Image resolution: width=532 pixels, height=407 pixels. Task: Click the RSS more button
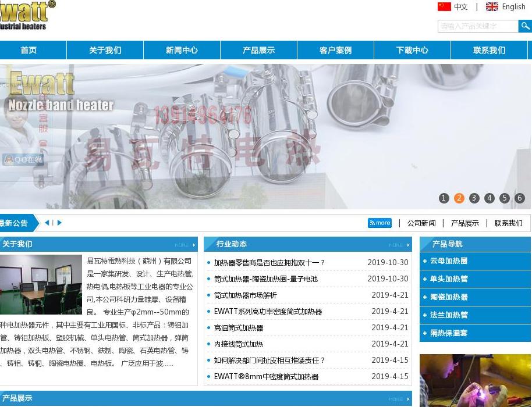(380, 223)
